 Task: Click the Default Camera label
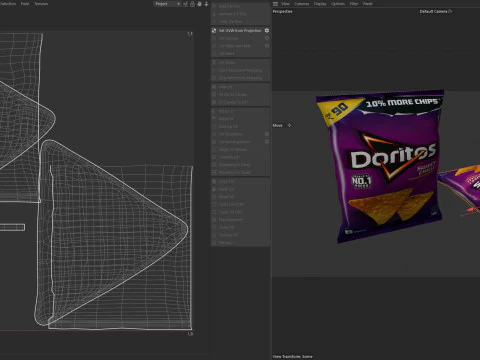[433, 11]
